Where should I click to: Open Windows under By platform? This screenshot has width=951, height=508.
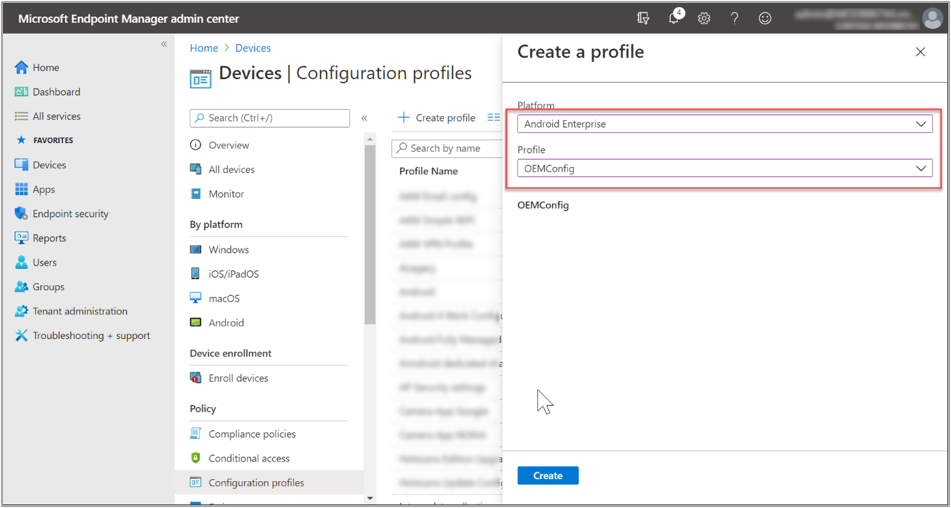(x=228, y=250)
